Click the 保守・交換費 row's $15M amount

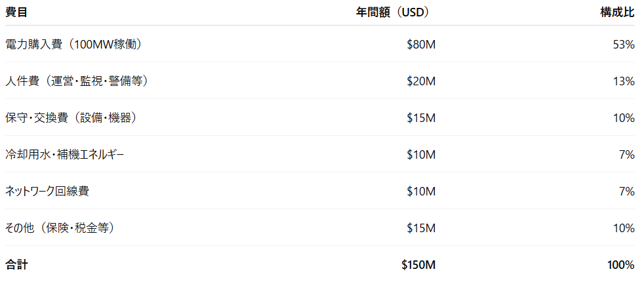pyautogui.click(x=422, y=118)
